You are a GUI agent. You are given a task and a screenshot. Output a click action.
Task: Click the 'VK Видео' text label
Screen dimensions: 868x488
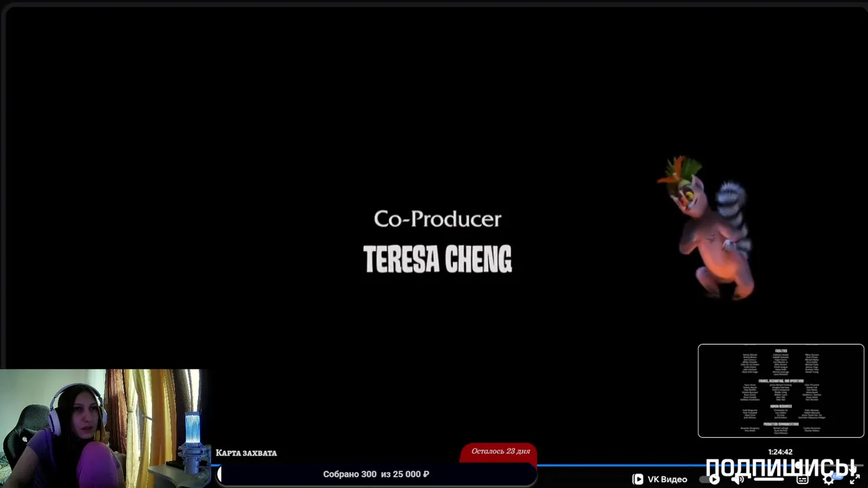667,479
